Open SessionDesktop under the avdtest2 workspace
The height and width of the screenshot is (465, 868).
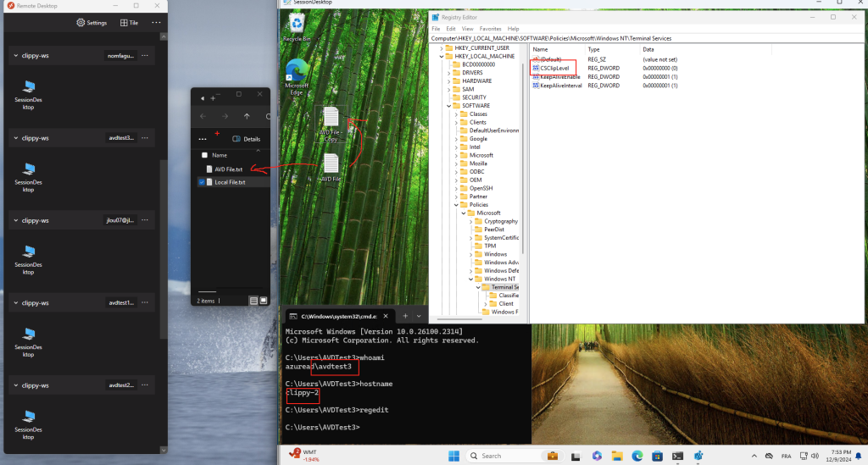(x=28, y=424)
